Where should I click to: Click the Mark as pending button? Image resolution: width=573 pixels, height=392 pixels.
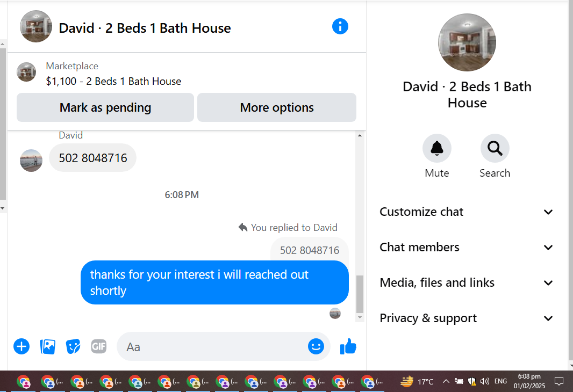click(105, 107)
